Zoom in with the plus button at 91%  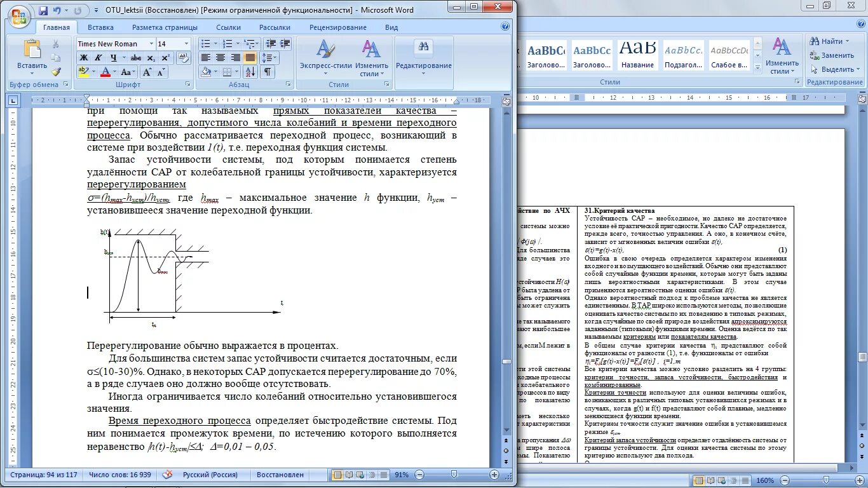tap(494, 475)
